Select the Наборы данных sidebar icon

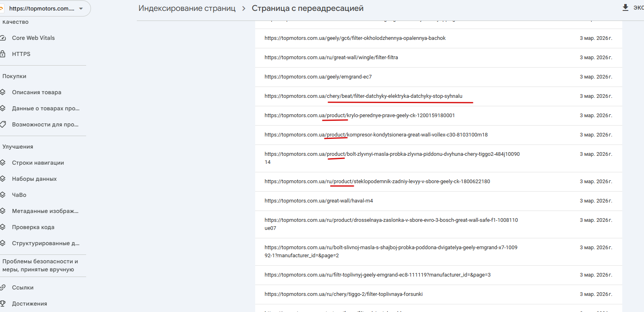tap(2, 179)
